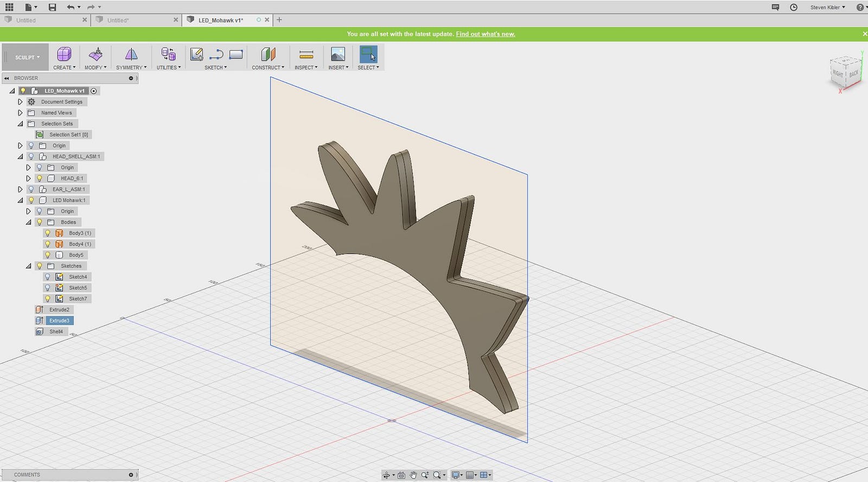
Task: Select the sketch Line tool
Action: (x=216, y=54)
